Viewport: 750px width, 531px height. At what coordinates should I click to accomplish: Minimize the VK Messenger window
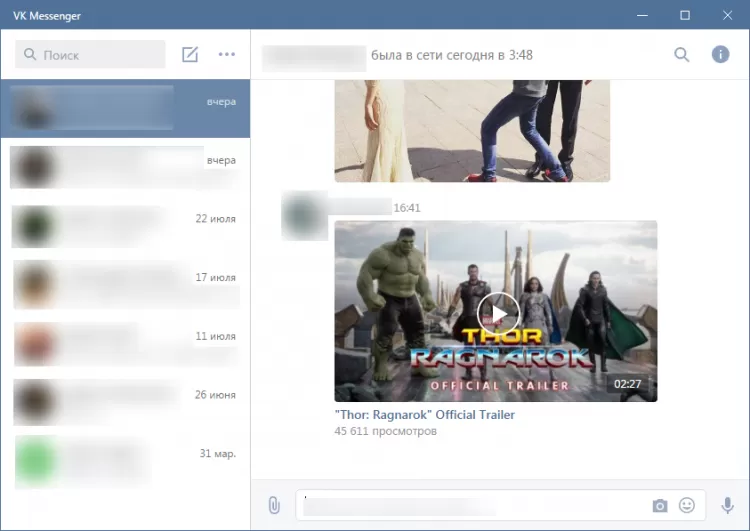[x=642, y=15]
